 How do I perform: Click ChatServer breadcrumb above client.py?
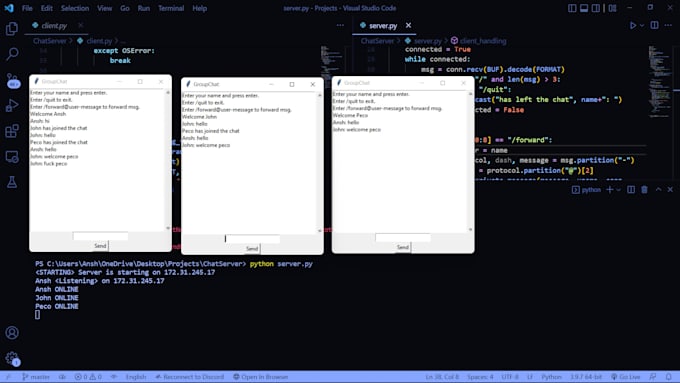tap(49, 41)
